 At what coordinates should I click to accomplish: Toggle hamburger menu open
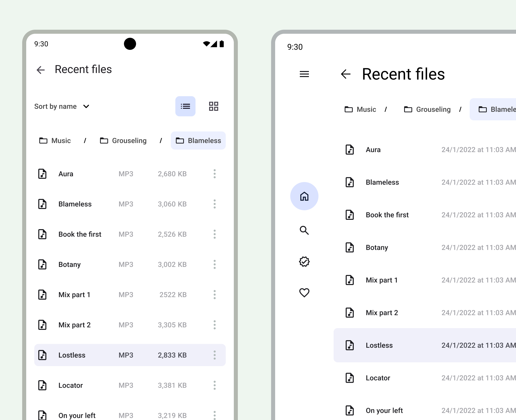coord(304,74)
